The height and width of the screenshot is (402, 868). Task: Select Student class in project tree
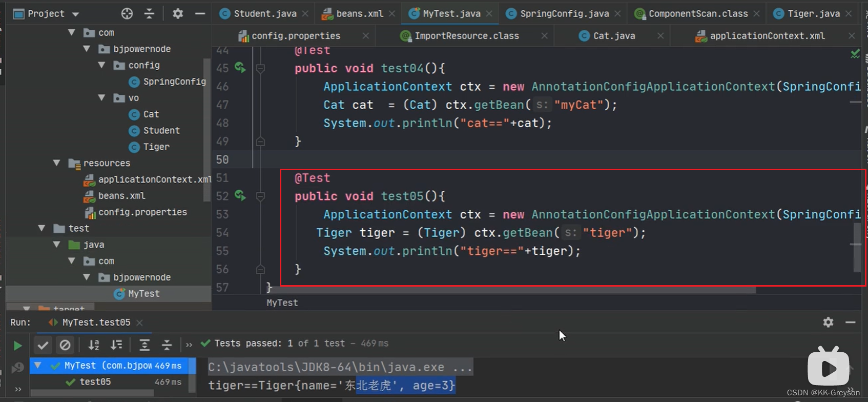154,131
